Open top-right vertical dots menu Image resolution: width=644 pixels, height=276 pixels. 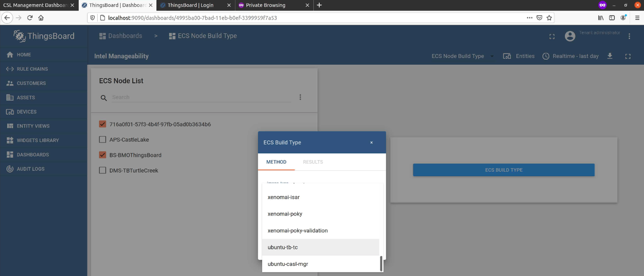[629, 36]
